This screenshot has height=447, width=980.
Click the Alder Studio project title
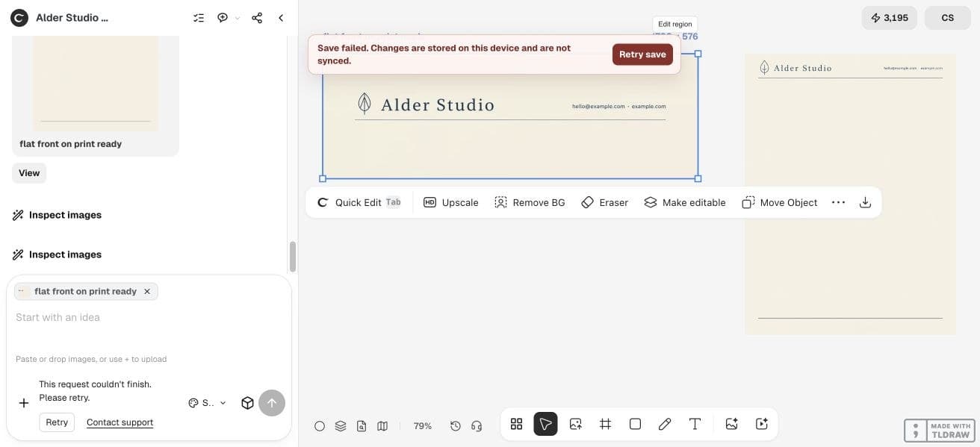click(x=72, y=18)
